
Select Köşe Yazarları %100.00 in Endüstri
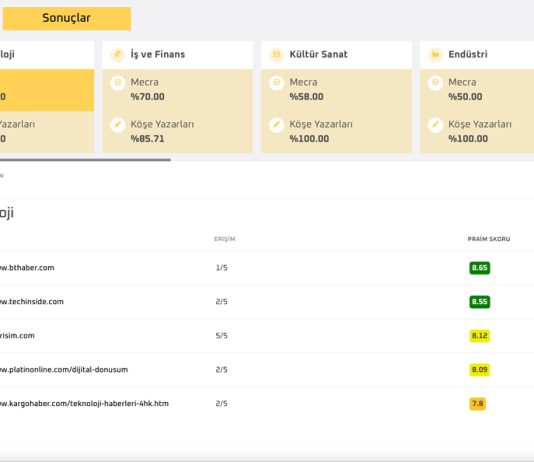pyautogui.click(x=477, y=132)
